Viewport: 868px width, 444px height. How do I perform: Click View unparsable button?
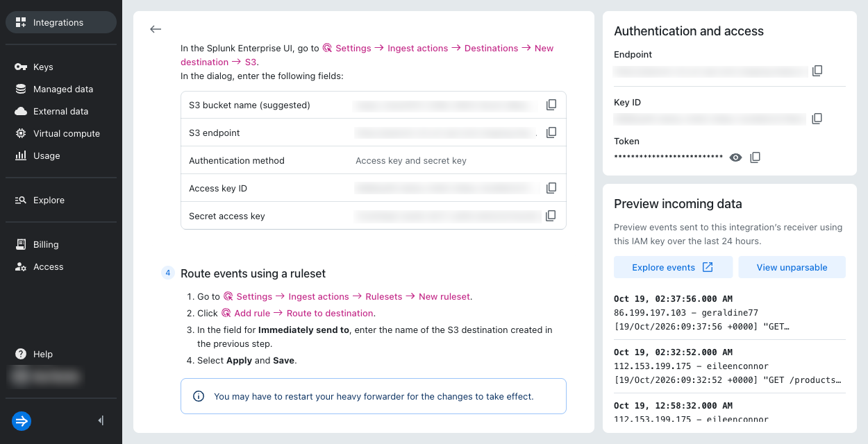792,267
